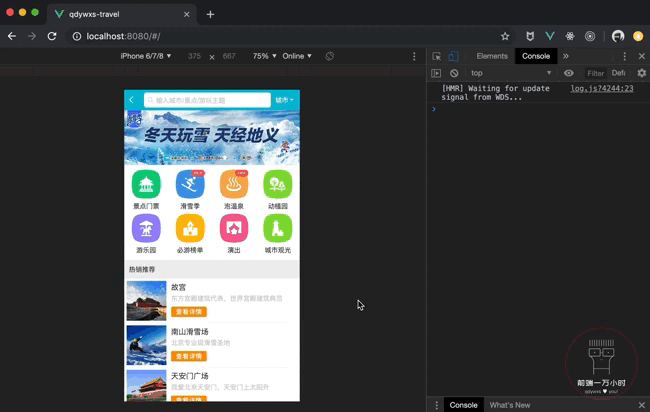The width and height of the screenshot is (650, 412).
Task: Open the 游乐园 category icon
Action: (x=146, y=228)
